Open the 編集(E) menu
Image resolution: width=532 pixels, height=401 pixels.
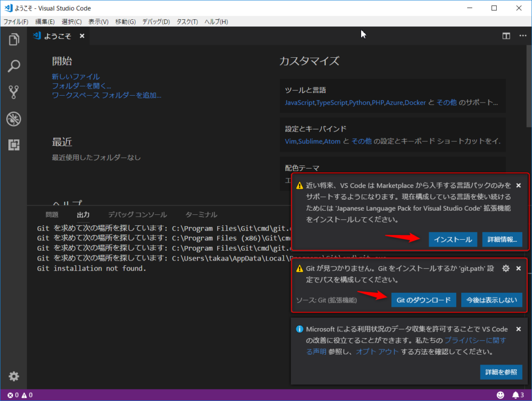coord(45,22)
